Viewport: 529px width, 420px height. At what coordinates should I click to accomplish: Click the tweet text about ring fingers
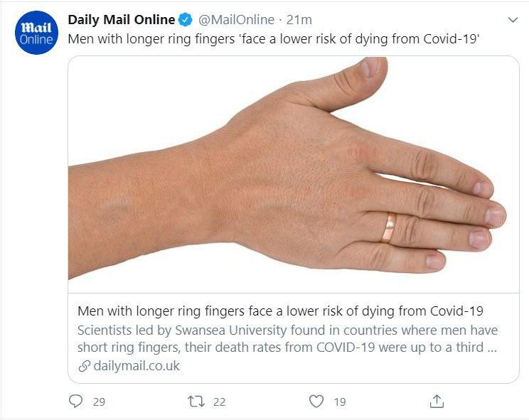(x=274, y=39)
